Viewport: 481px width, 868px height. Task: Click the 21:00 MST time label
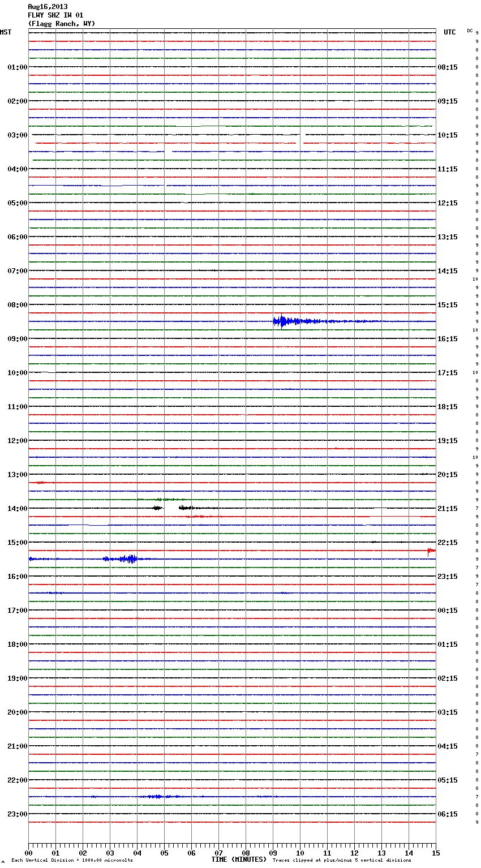17,746
